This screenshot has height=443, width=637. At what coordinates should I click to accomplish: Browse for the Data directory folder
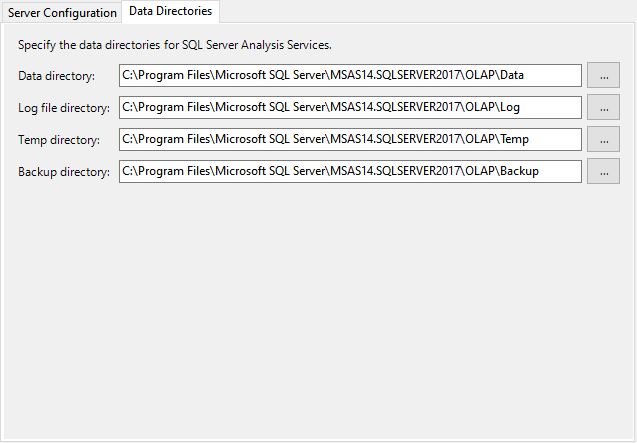[x=603, y=75]
